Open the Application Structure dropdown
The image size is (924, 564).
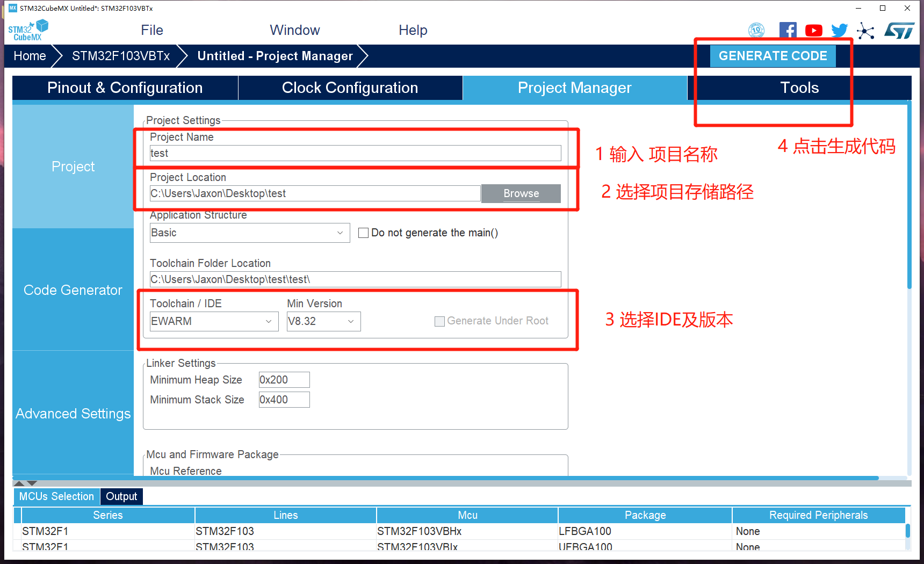[250, 233]
